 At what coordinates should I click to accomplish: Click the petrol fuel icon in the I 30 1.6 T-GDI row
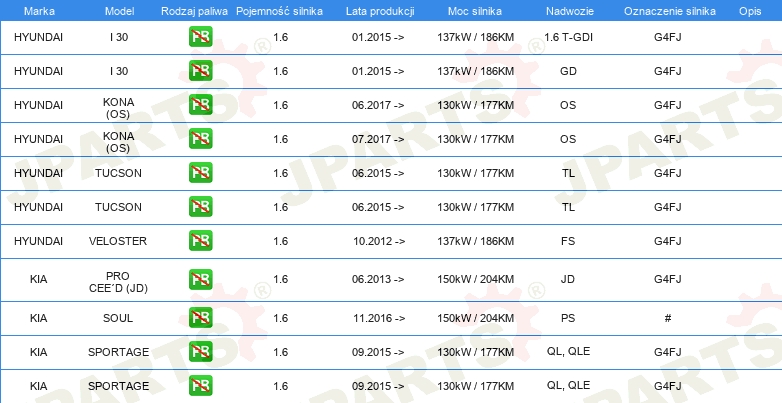click(x=200, y=37)
